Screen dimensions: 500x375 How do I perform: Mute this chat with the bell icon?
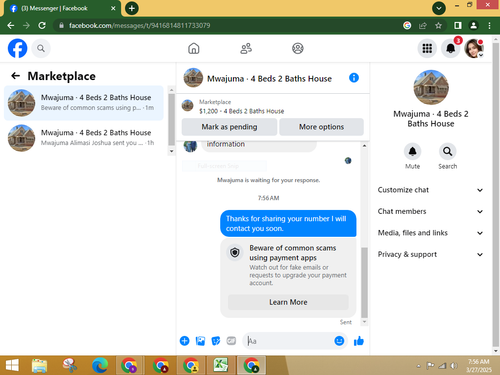pos(412,151)
